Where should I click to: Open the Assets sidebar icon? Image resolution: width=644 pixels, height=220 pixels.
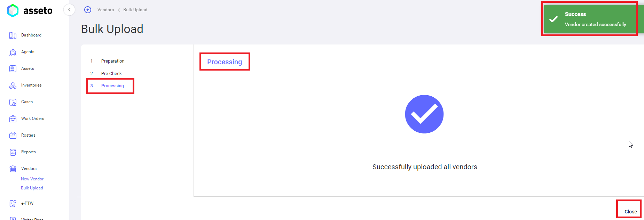tap(13, 69)
